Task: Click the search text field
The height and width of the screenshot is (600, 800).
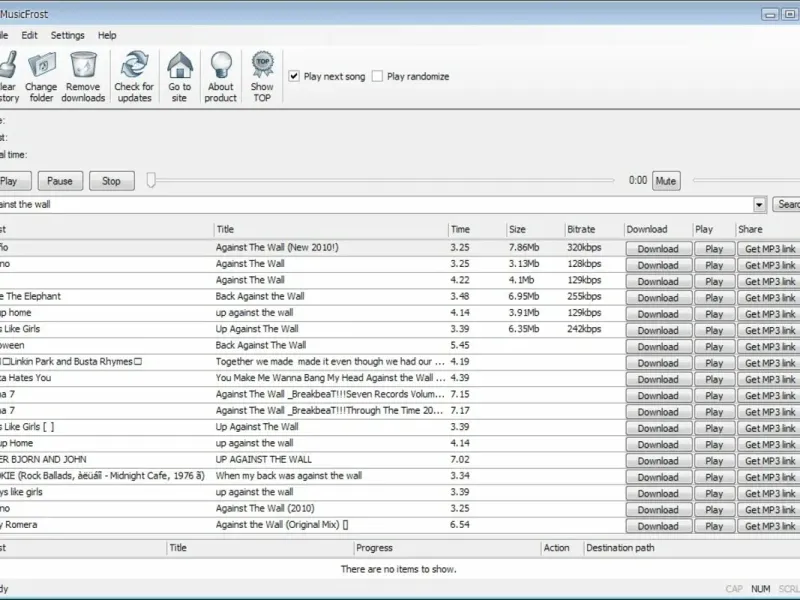Action: [380, 204]
